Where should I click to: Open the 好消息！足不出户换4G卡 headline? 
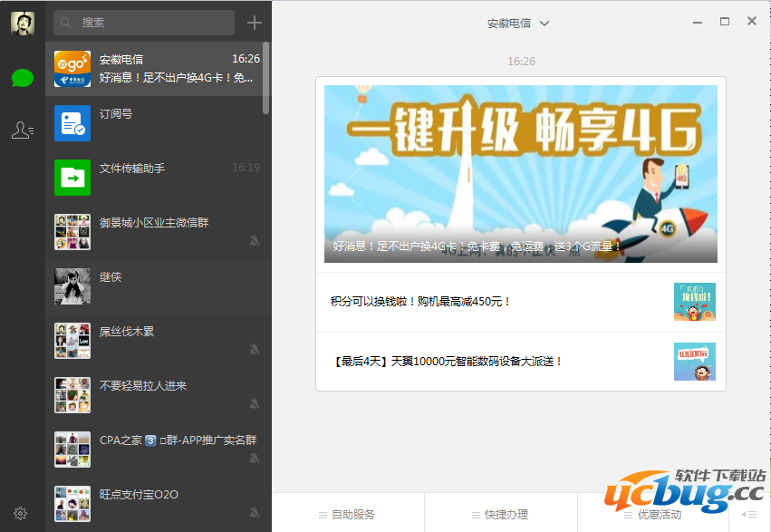point(477,247)
